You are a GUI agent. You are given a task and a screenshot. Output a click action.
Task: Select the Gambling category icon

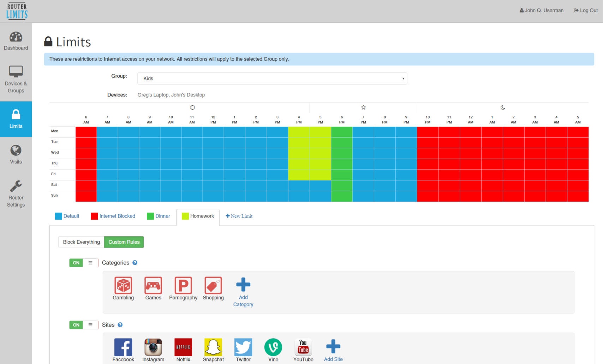coord(123,286)
